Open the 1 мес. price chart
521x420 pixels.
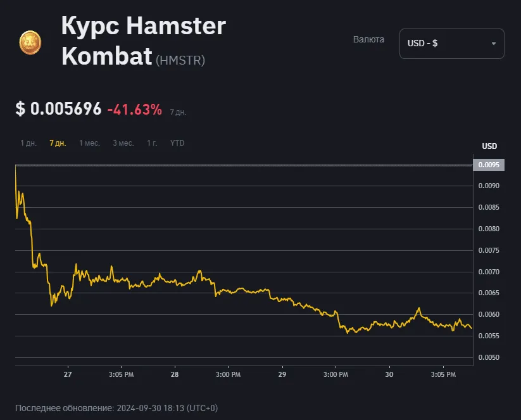pyautogui.click(x=89, y=143)
